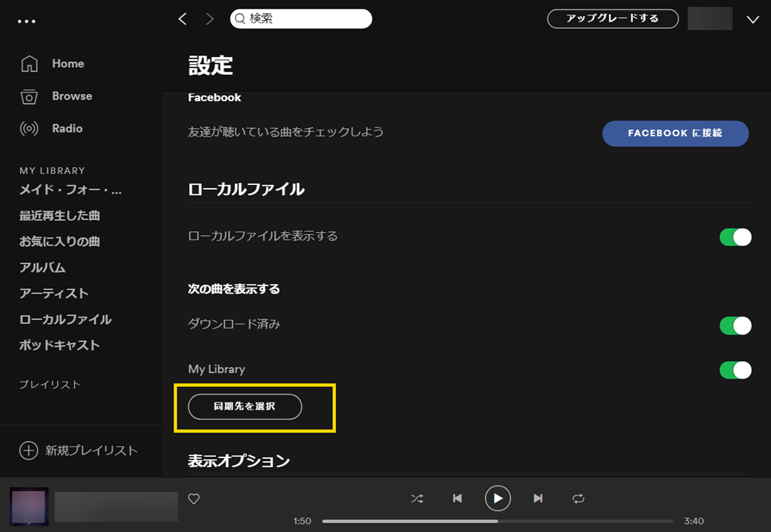Open Browse in the sidebar

point(72,96)
